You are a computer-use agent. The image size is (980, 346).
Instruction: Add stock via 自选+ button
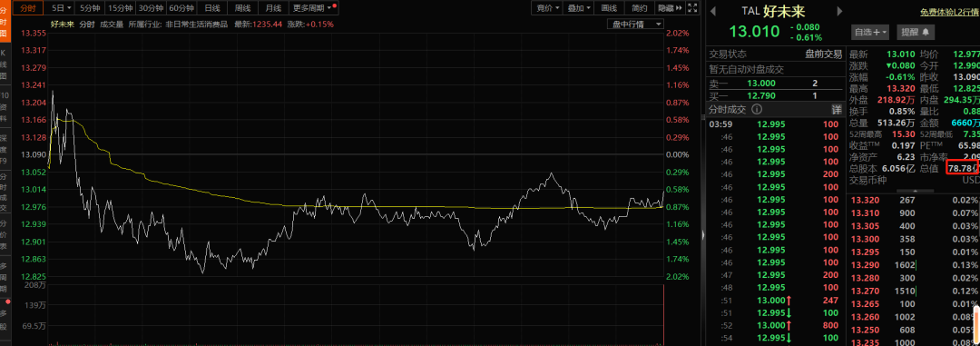click(869, 31)
